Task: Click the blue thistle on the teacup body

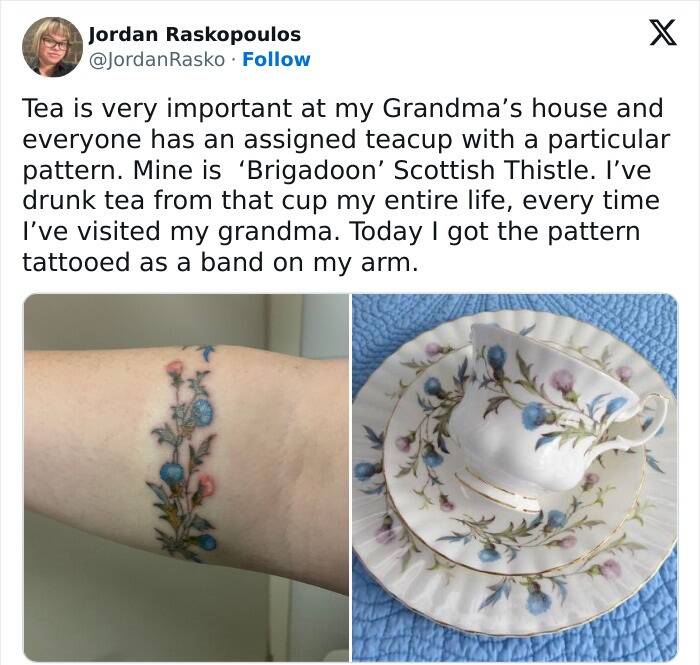Action: pyautogui.click(x=536, y=415)
